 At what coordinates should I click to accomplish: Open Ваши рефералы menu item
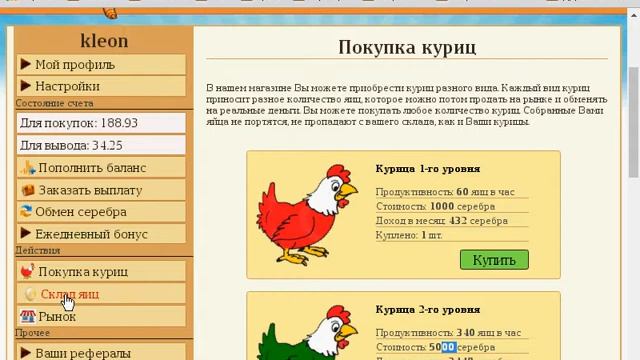pos(101,353)
